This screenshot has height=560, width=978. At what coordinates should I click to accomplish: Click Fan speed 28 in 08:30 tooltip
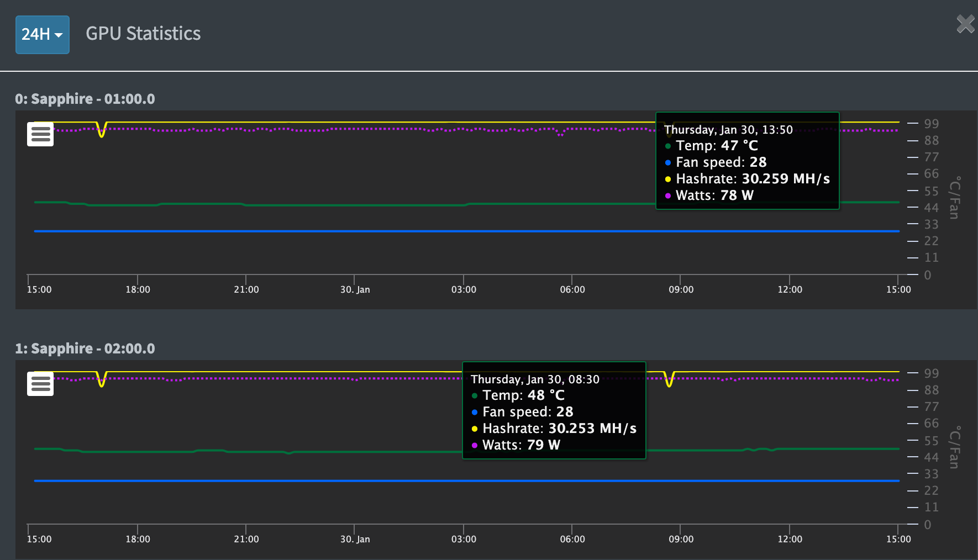(x=522, y=412)
